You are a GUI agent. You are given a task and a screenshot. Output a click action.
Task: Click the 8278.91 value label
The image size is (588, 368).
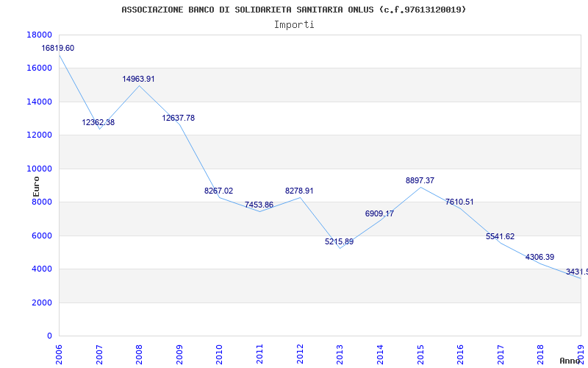point(299,191)
